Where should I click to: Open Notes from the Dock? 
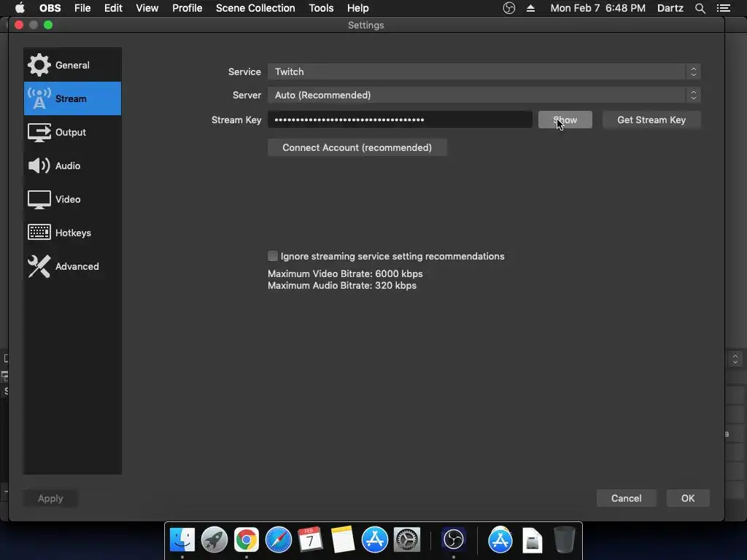click(x=343, y=540)
